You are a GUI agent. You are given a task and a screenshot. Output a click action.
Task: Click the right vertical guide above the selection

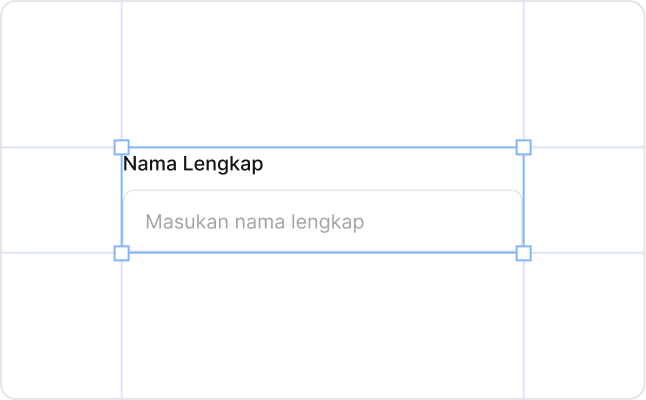[523, 70]
